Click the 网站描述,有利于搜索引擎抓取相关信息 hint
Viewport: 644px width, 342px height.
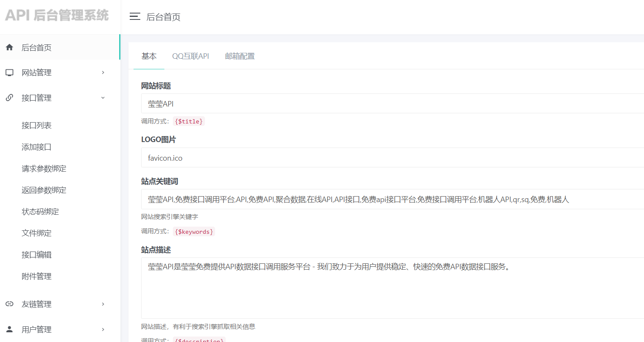(198, 326)
